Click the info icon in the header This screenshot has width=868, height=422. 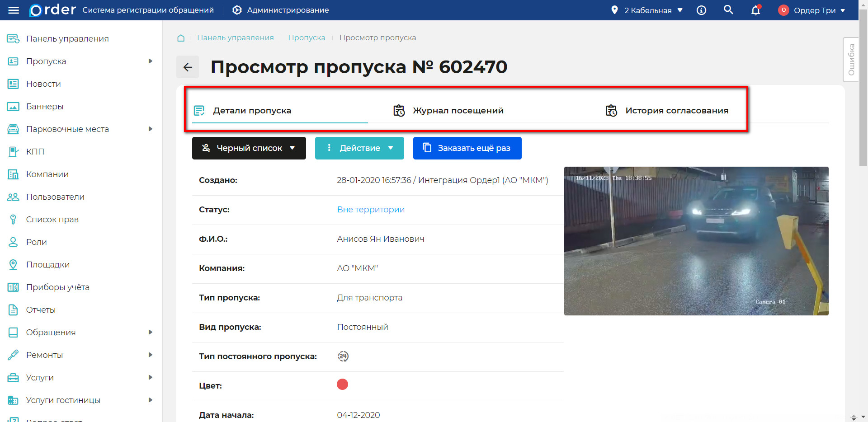[x=701, y=9]
